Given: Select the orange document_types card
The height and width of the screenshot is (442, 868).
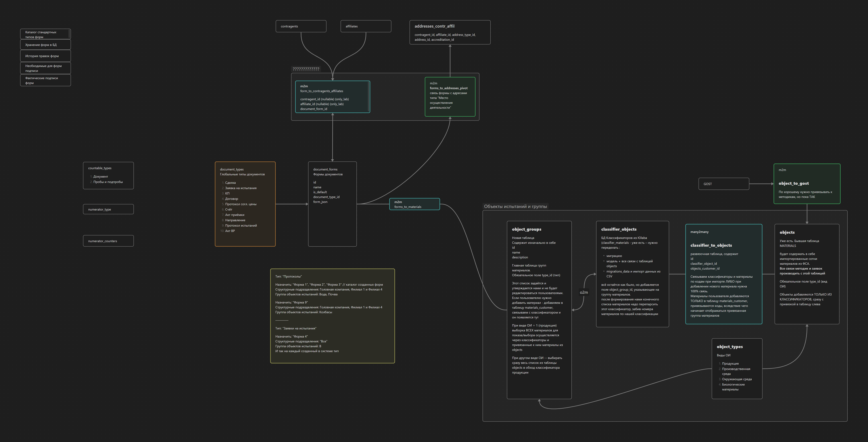Looking at the screenshot, I should 245,204.
